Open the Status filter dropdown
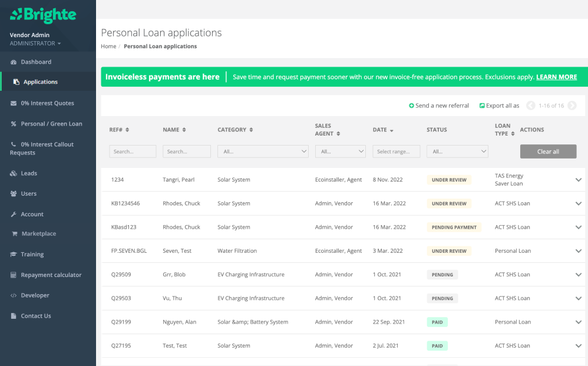The height and width of the screenshot is (366, 588). pos(457,151)
